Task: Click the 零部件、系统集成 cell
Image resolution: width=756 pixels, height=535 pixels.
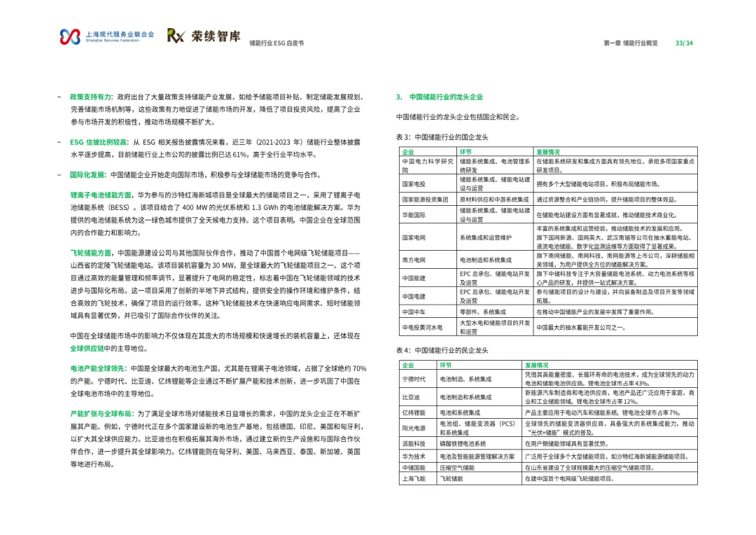Action: click(495, 312)
